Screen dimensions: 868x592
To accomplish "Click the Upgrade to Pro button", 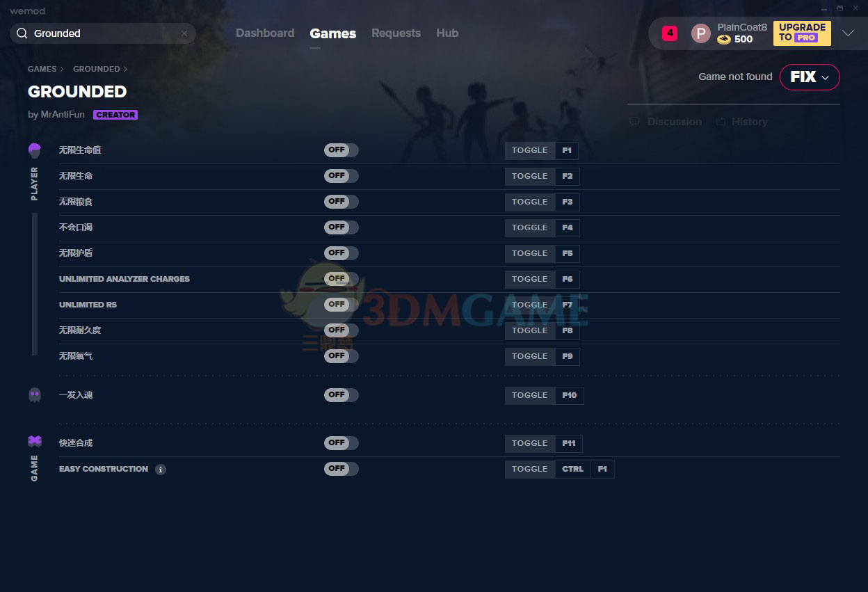I will pos(801,33).
